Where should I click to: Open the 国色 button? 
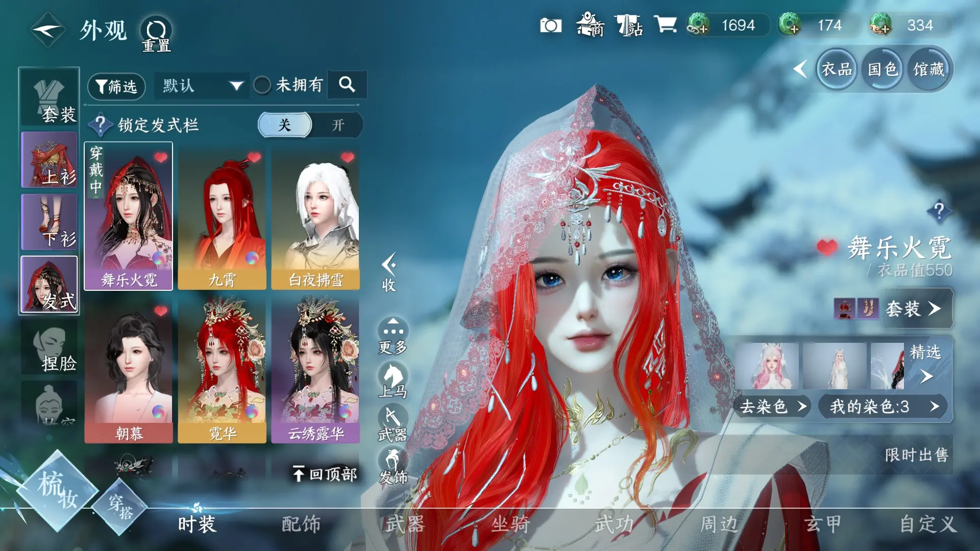click(x=883, y=69)
